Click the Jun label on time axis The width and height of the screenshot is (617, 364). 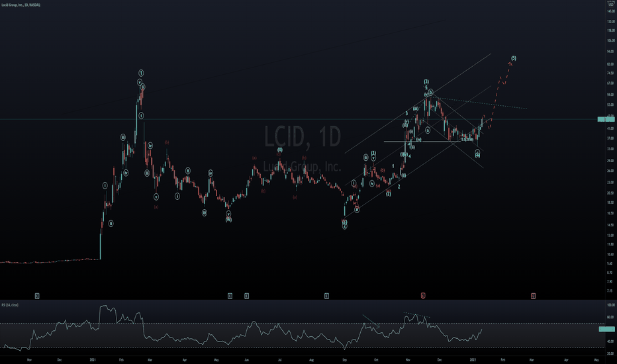click(246, 359)
